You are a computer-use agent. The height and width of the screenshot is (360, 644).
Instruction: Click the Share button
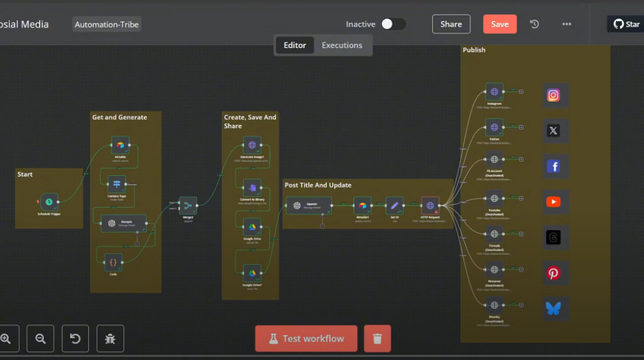[451, 24]
